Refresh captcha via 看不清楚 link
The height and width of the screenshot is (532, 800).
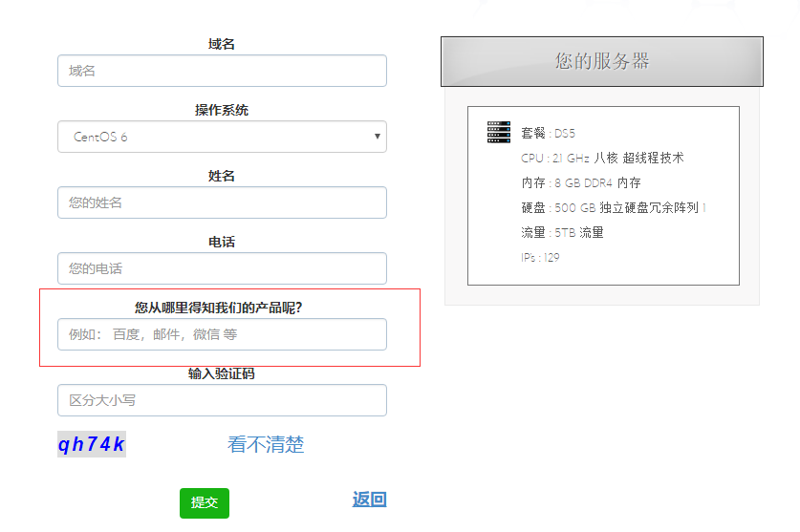coord(266,444)
